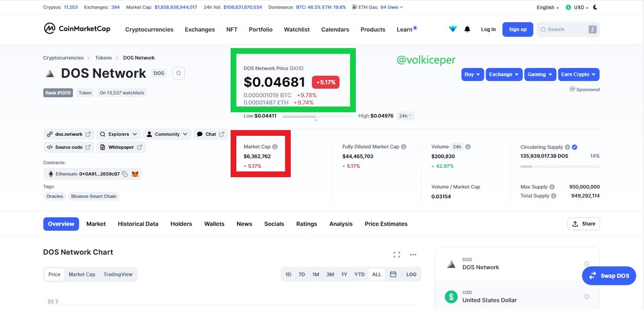Open Total Supply info icon
644x309 pixels.
point(554,196)
